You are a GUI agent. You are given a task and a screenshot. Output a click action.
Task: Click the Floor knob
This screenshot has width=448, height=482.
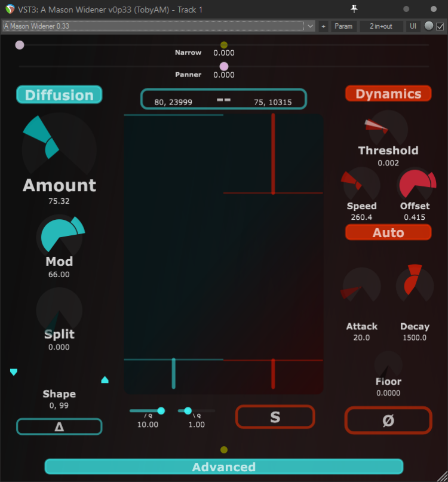pos(388,364)
